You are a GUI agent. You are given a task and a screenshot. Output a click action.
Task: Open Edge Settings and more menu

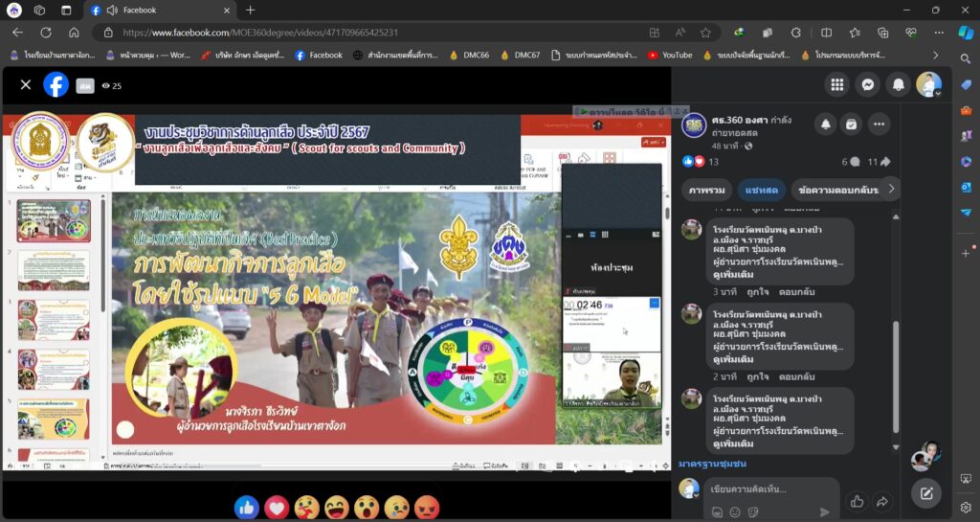tap(939, 33)
